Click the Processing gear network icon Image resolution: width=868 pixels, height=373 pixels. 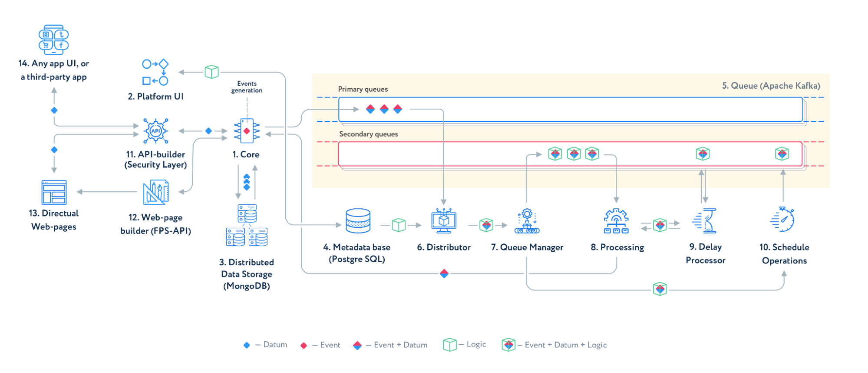point(616,221)
